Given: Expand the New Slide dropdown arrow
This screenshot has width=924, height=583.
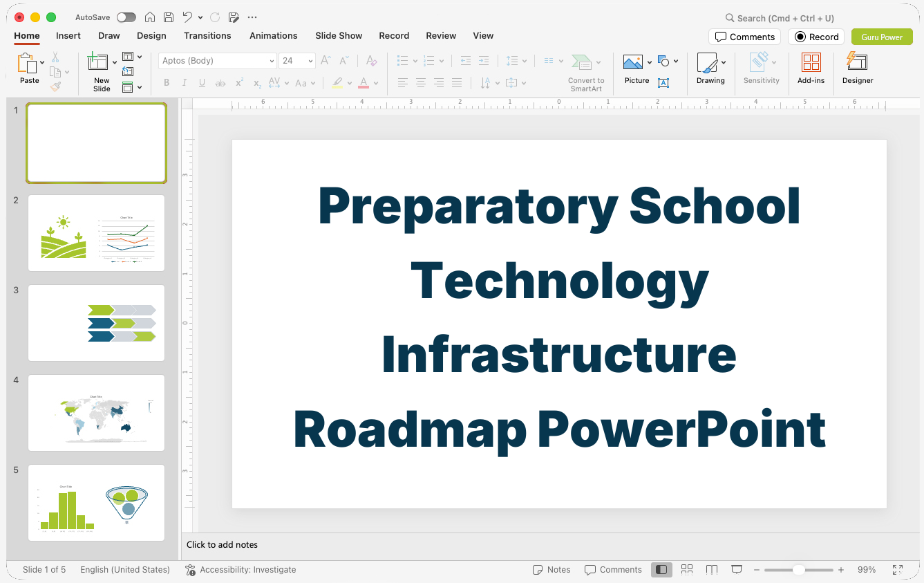Looking at the screenshot, I should tap(115, 62).
